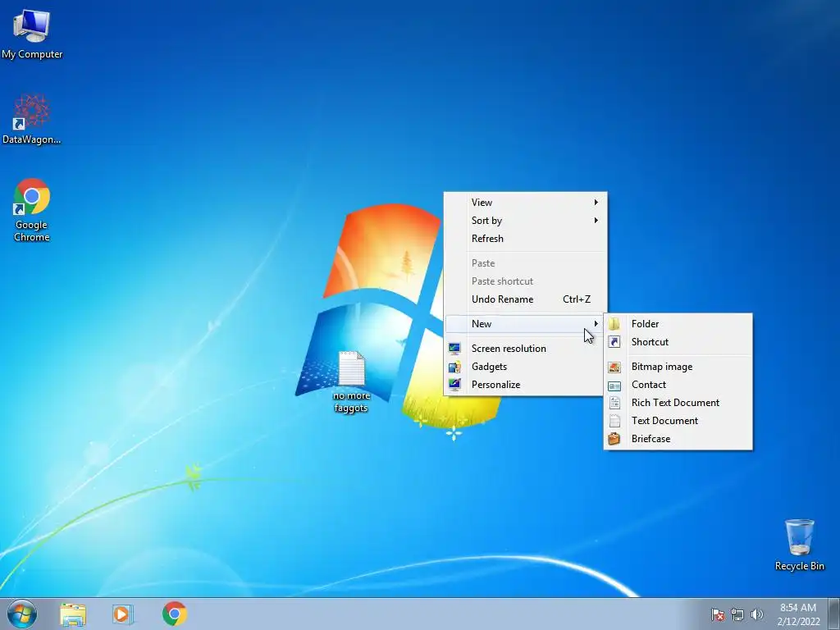Image resolution: width=840 pixels, height=630 pixels.
Task: Open Personalize from the context menu
Action: 526,385
